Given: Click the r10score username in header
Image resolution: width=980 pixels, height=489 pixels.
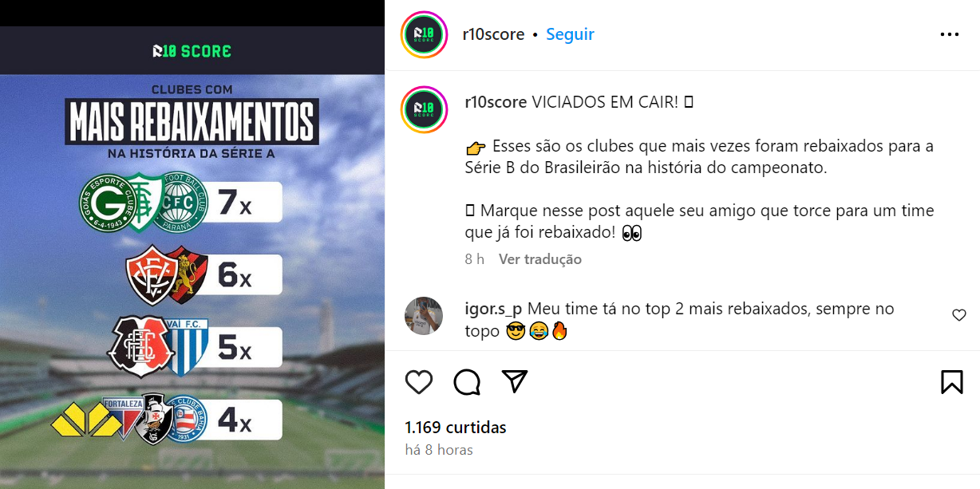Looking at the screenshot, I should pyautogui.click(x=493, y=34).
